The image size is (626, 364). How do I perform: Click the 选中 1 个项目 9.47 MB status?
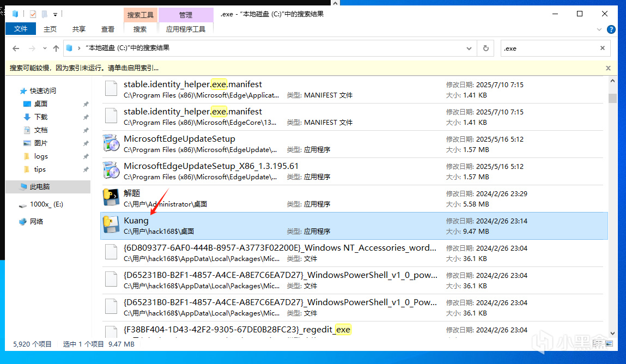[99, 344]
